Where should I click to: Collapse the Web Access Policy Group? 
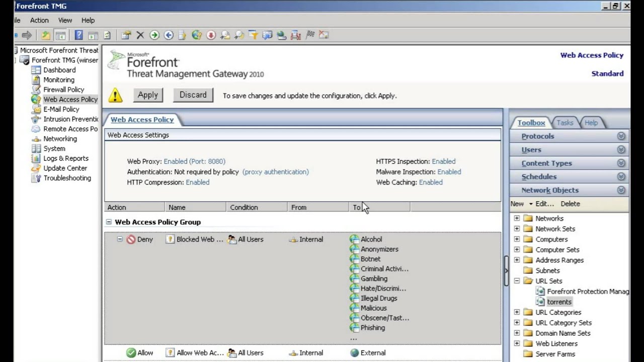click(108, 222)
